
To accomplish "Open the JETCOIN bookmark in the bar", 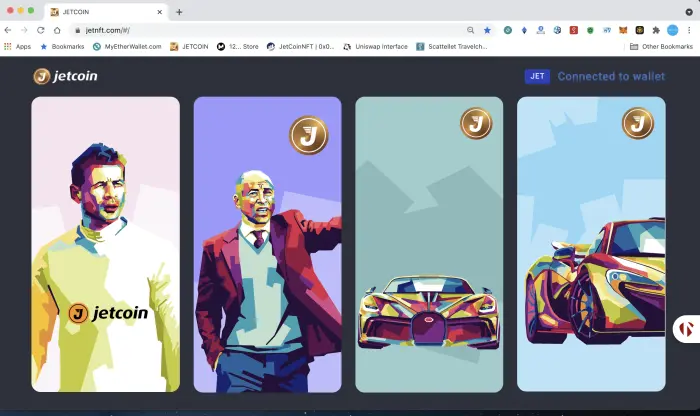I will pyautogui.click(x=189, y=46).
